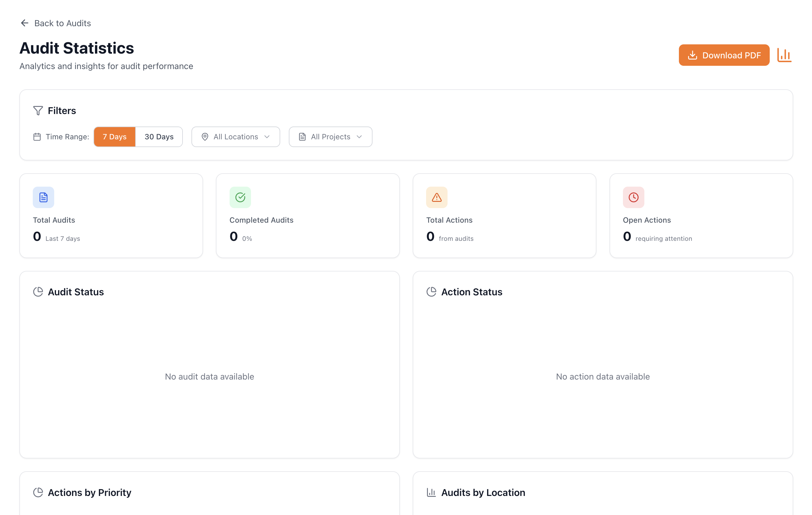
Task: Click the Audit Status pie chart icon
Action: (x=38, y=292)
